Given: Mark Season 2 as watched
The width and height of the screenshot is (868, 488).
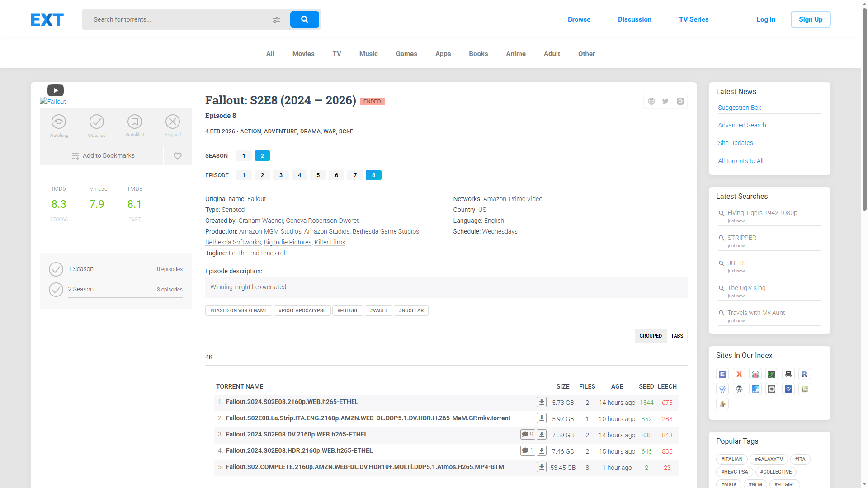Looking at the screenshot, I should pyautogui.click(x=56, y=290).
